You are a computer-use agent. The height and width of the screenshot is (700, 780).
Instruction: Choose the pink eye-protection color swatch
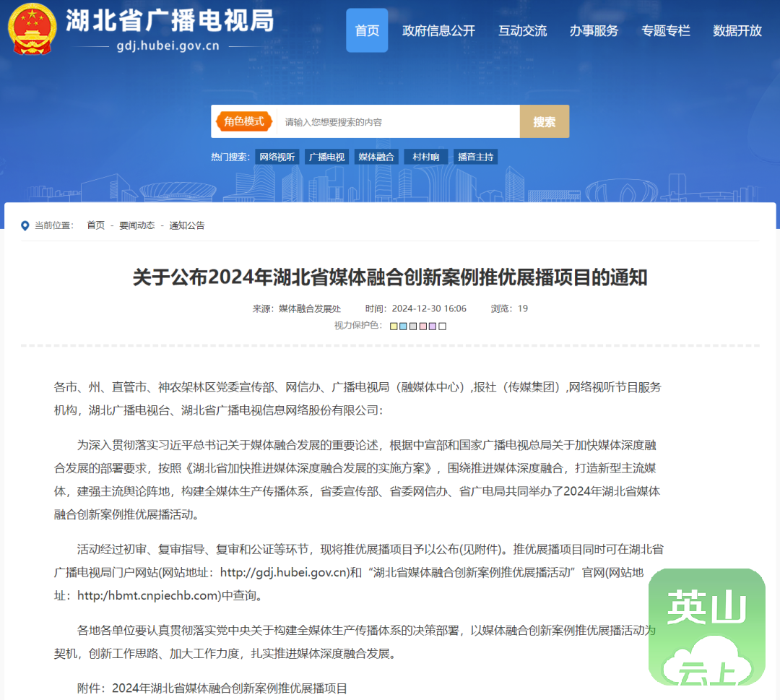click(422, 327)
